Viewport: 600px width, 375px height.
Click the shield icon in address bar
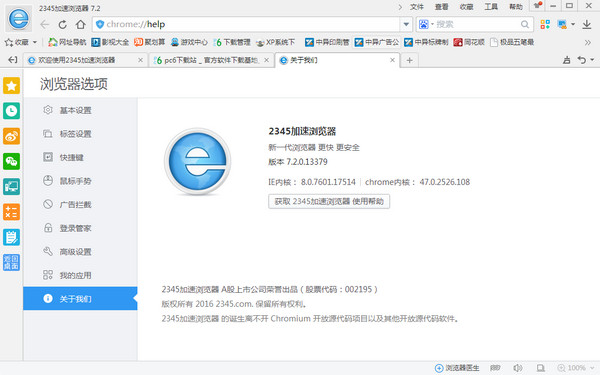pos(100,24)
